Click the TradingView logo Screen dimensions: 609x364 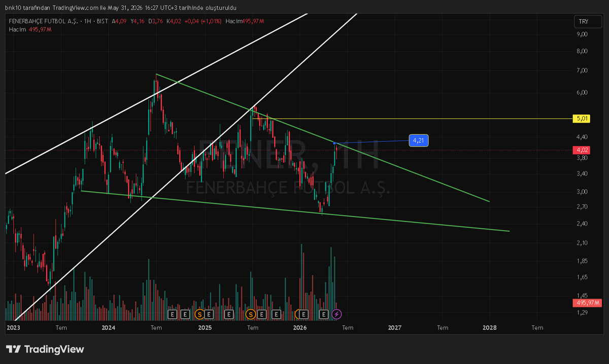[x=45, y=349]
